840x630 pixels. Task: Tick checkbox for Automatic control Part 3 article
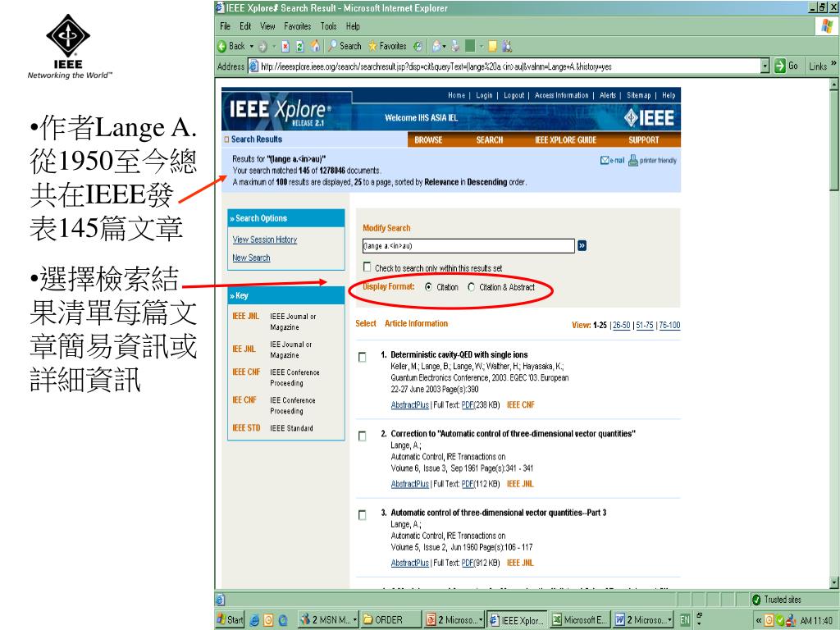(362, 515)
